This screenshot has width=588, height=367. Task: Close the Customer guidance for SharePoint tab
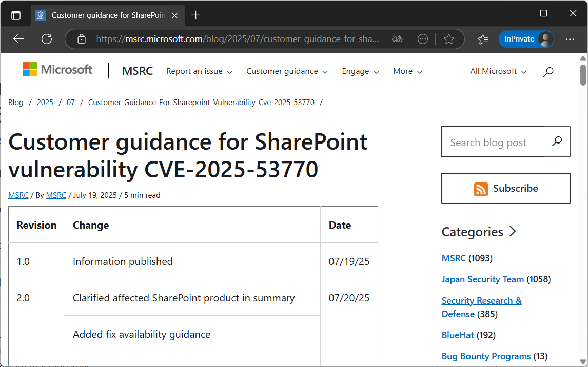[x=174, y=15]
